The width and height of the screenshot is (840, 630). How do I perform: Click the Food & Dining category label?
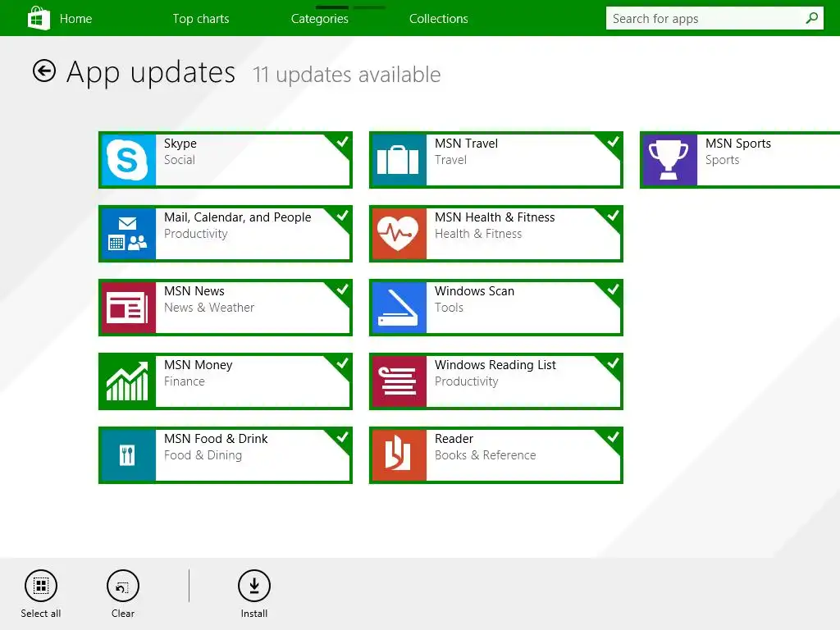coord(203,455)
